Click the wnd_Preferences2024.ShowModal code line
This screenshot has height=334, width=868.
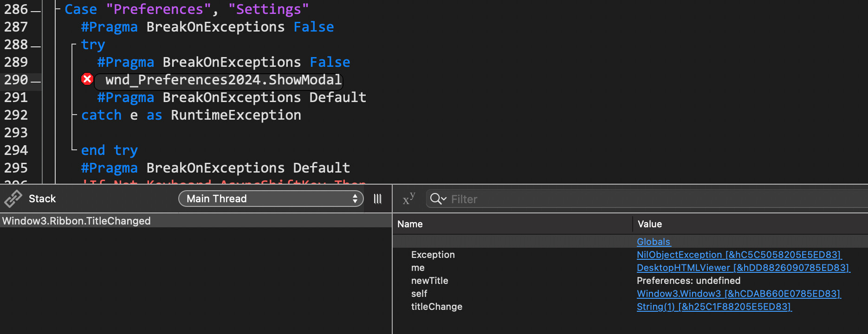[x=223, y=80]
